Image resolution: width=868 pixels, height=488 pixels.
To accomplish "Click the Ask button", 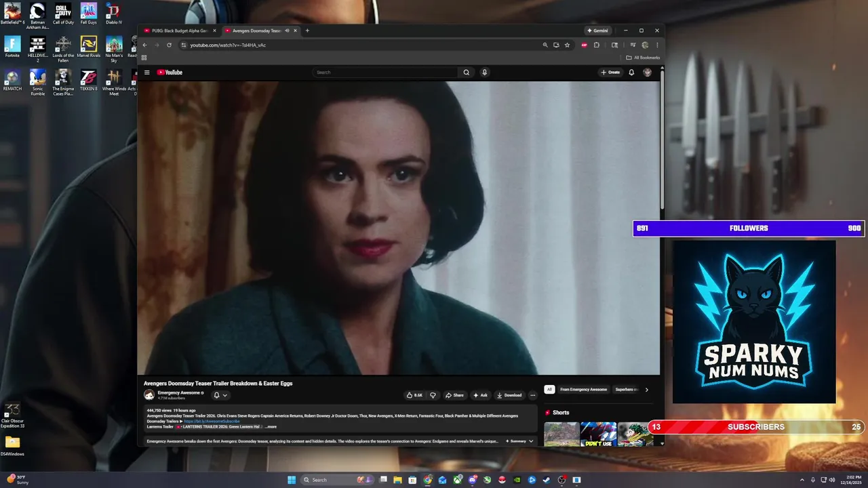I will point(480,395).
